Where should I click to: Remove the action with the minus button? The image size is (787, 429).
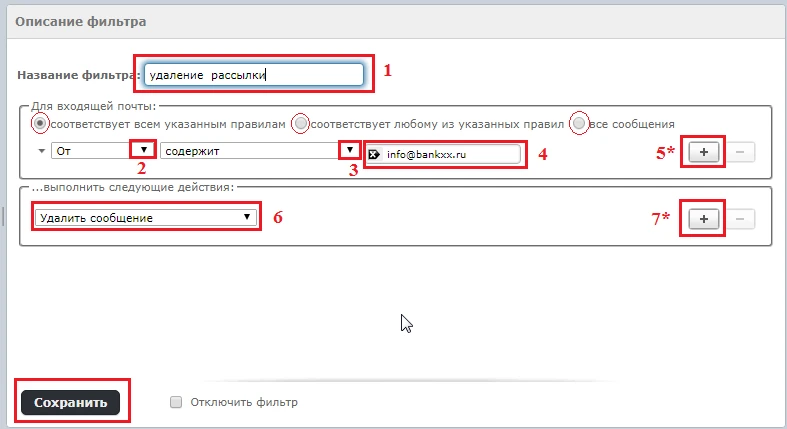click(x=739, y=218)
